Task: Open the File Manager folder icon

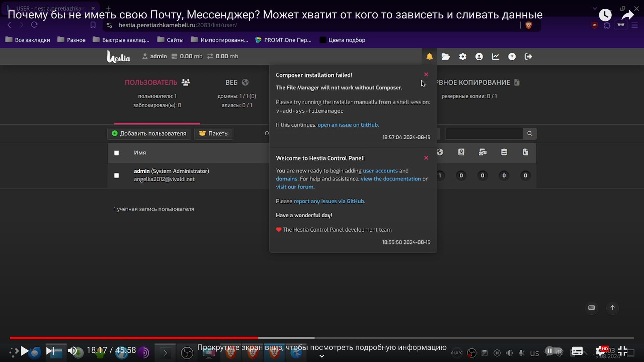Action: click(x=445, y=57)
